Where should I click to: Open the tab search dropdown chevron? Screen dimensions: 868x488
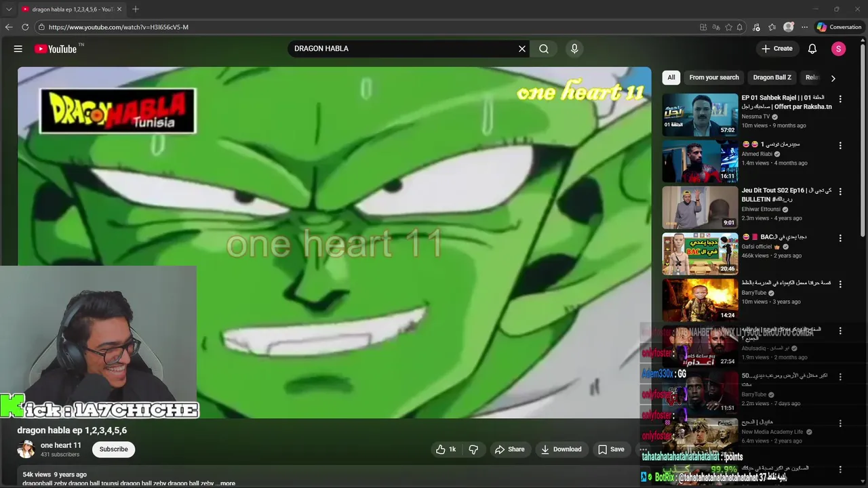click(9, 9)
